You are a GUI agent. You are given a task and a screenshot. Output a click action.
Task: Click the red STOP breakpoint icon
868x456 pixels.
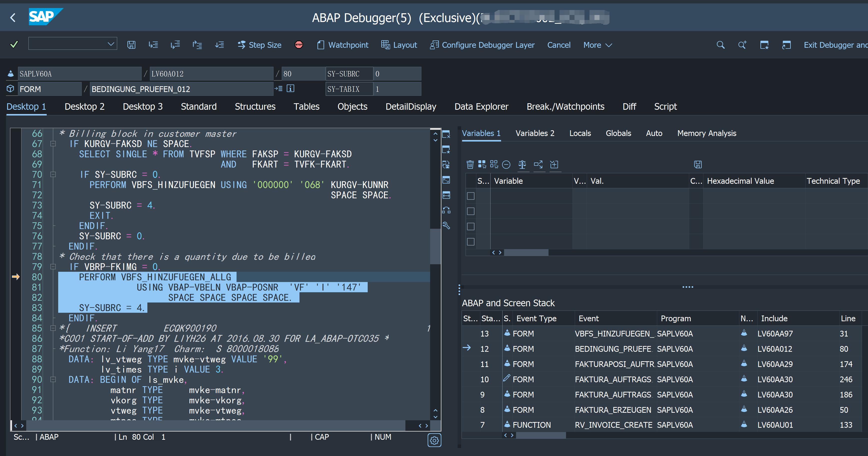[298, 44]
